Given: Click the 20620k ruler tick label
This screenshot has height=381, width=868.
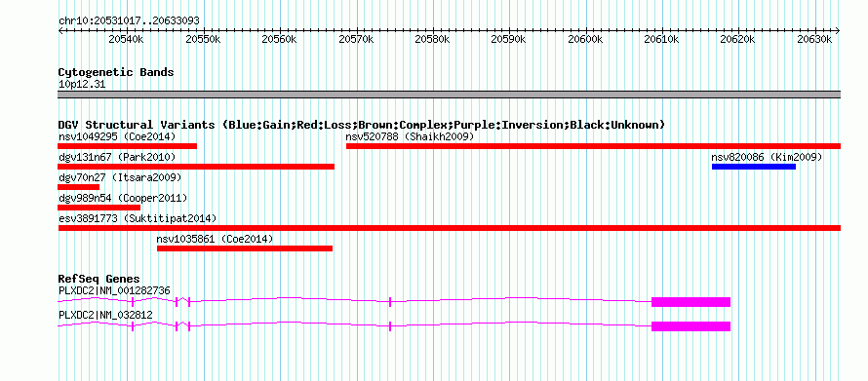Looking at the screenshot, I should coord(738,39).
